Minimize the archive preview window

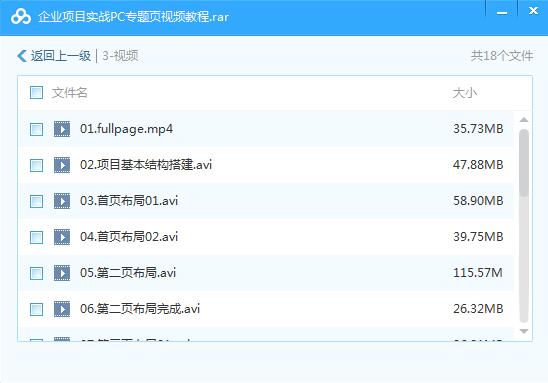click(x=502, y=13)
